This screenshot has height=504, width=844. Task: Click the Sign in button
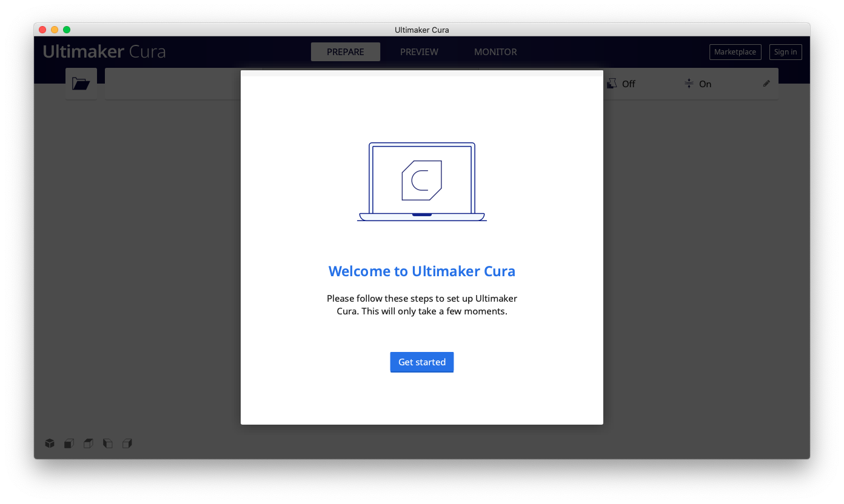coord(785,52)
